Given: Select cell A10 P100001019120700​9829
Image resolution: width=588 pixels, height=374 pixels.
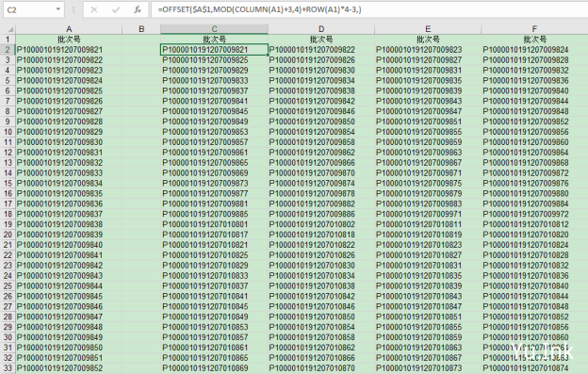Looking at the screenshot, I should coord(69,132).
